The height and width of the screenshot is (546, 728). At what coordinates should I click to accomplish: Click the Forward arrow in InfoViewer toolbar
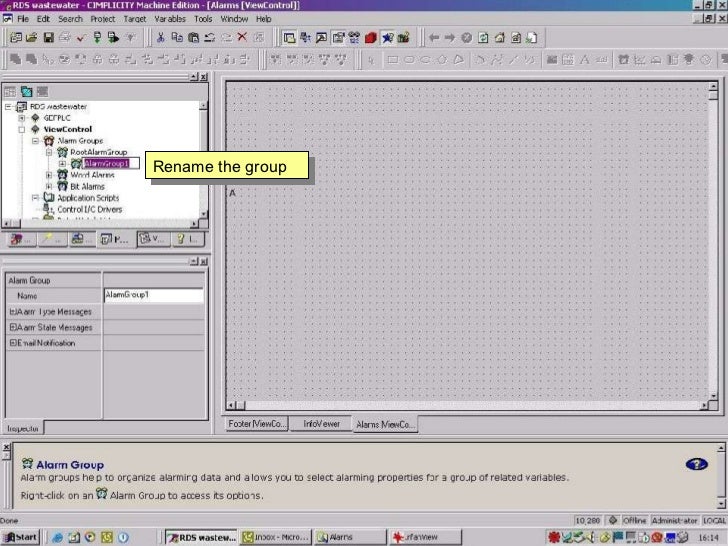coord(449,38)
